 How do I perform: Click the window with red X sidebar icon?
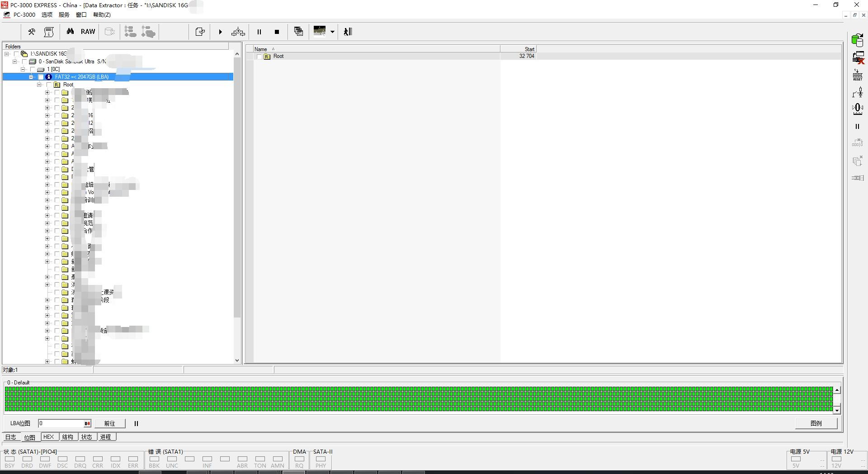858,57
